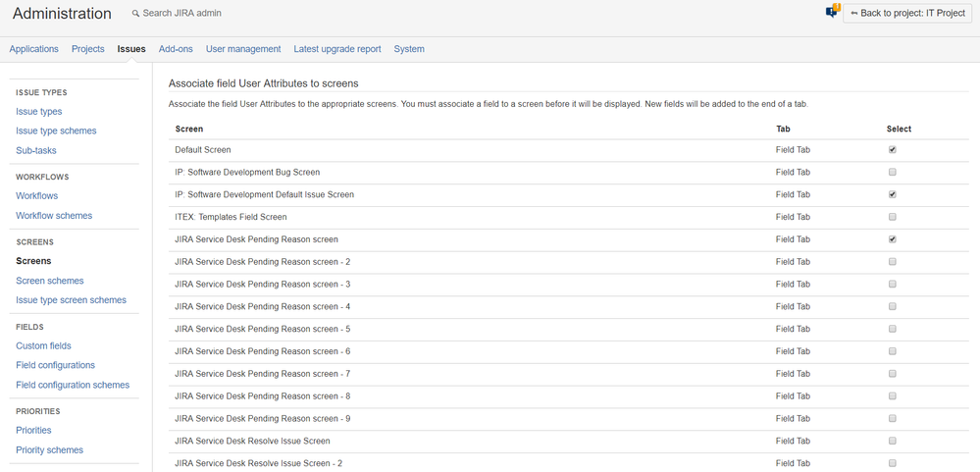Open the Projects tab
980x472 pixels.
(88, 49)
